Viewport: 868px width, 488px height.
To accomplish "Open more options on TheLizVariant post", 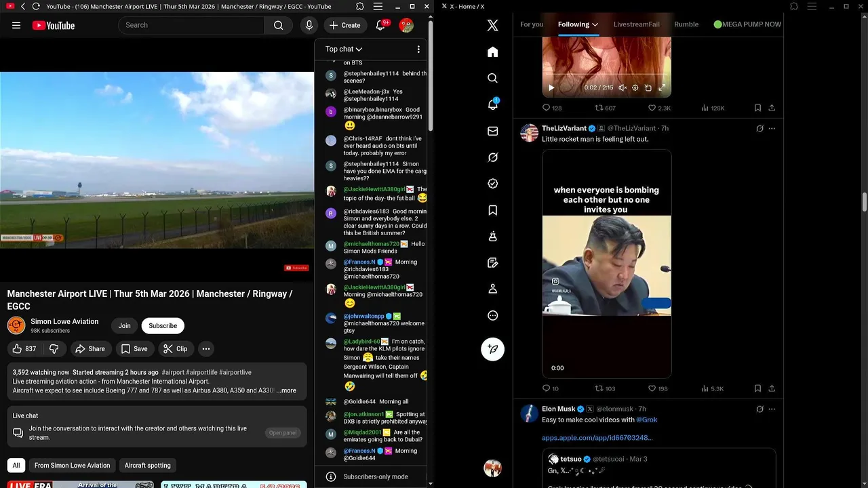I will coord(772,128).
